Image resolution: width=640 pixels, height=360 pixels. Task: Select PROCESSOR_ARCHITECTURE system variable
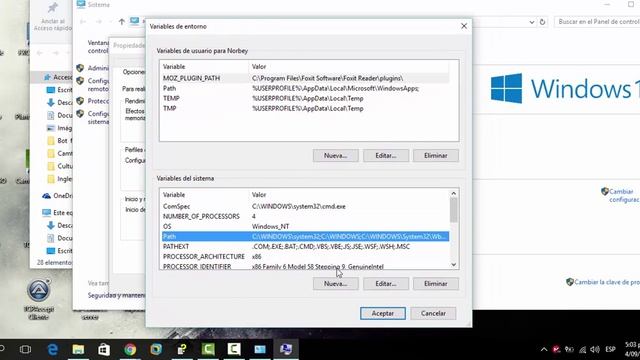click(x=305, y=257)
